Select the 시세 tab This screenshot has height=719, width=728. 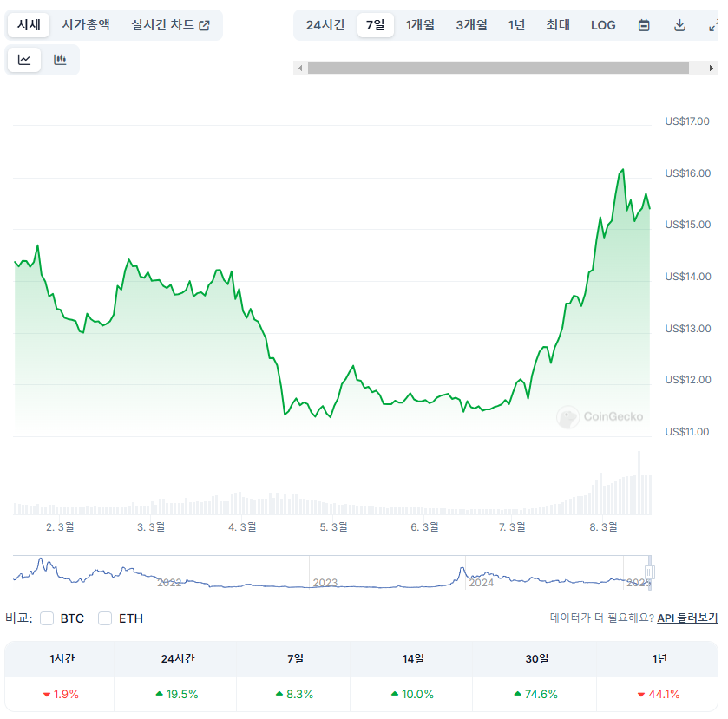[29, 25]
